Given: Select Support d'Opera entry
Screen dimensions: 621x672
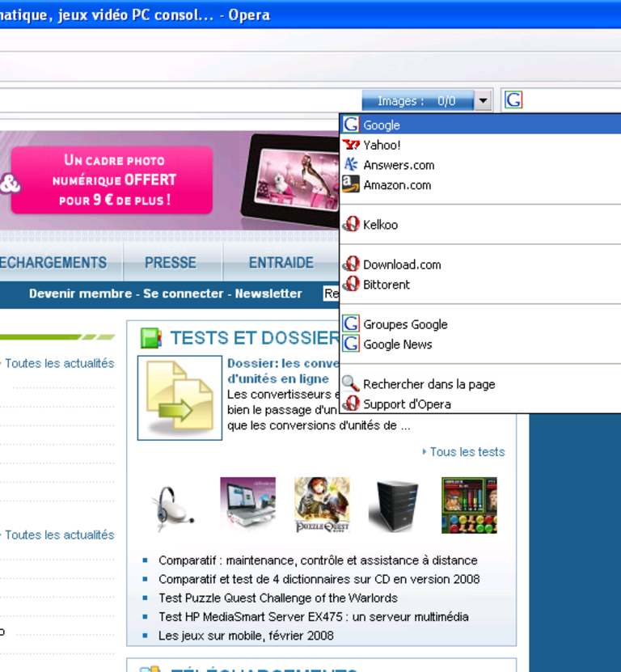Looking at the screenshot, I should pos(481,404).
